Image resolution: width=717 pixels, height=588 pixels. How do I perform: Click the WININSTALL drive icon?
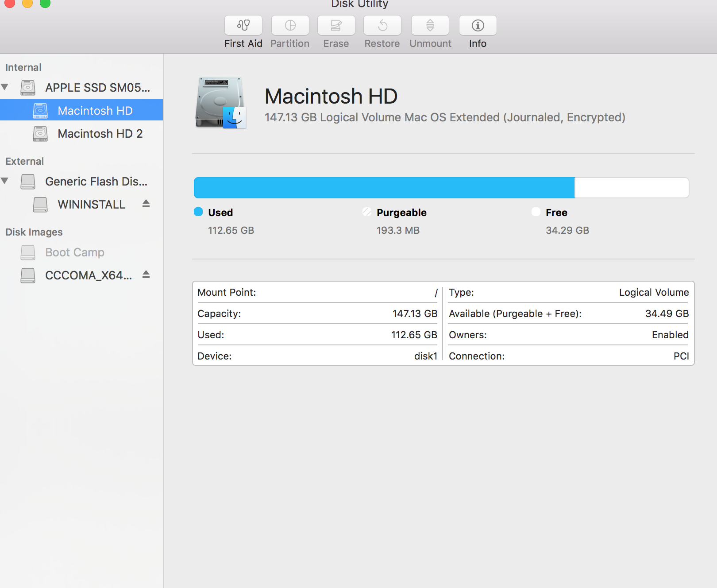[x=40, y=205]
